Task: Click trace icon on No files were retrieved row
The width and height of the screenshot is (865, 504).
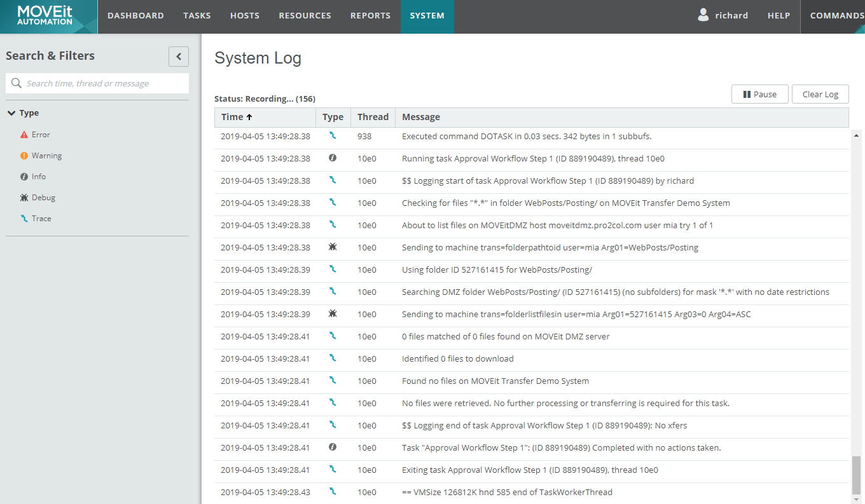Action: click(332, 402)
